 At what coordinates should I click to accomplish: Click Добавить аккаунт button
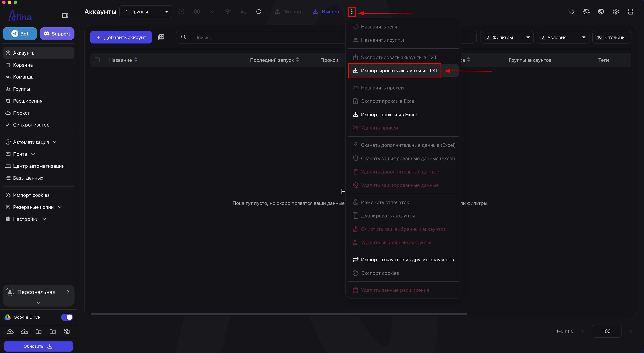[x=121, y=37]
